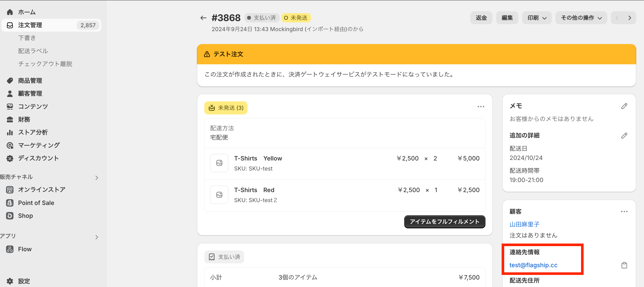Click the T-Shirts Red product thumbnail
Viewport: 644px width, 287px height.
pos(219,195)
